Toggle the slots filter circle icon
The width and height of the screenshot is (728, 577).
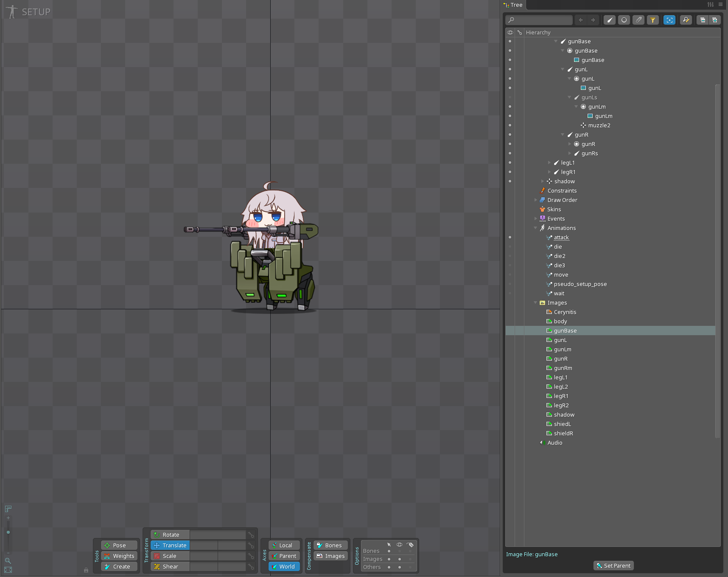624,20
